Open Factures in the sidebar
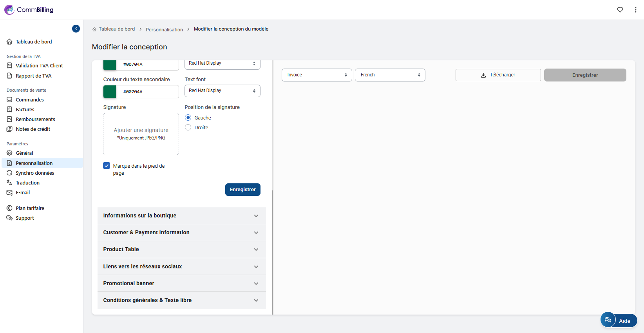644x333 pixels. click(25, 109)
